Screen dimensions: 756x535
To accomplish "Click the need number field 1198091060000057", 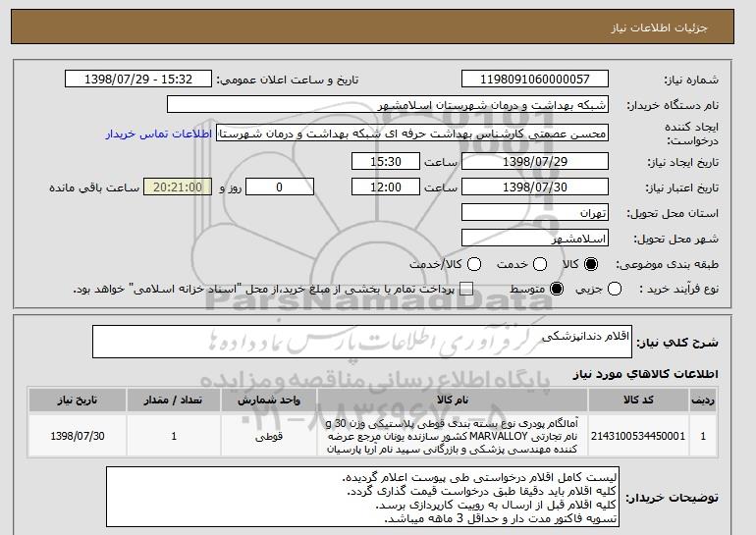I will 535,80.
